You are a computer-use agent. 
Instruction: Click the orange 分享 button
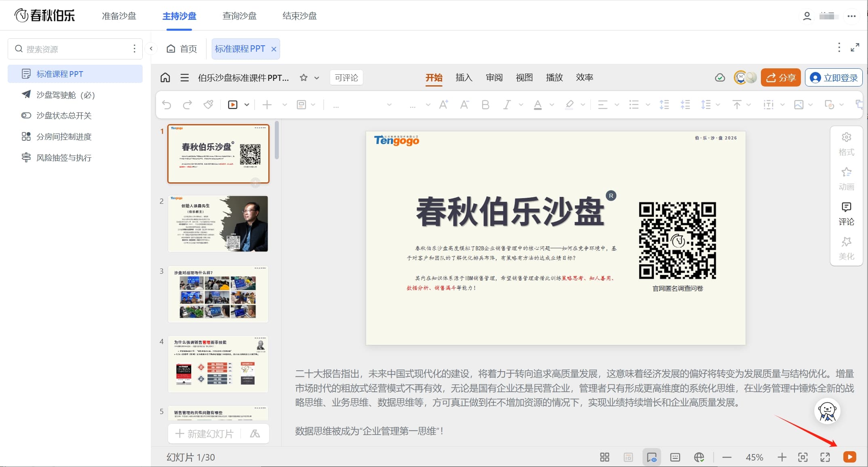pos(781,78)
